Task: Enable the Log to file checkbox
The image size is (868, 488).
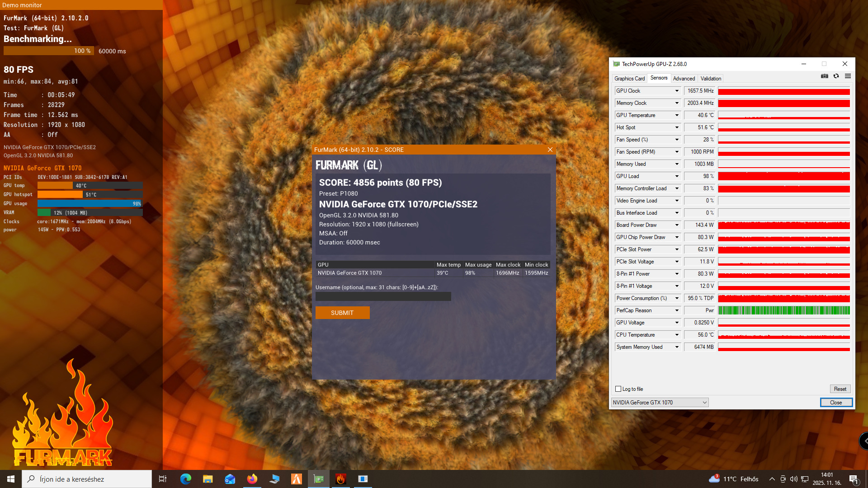Action: (x=618, y=389)
